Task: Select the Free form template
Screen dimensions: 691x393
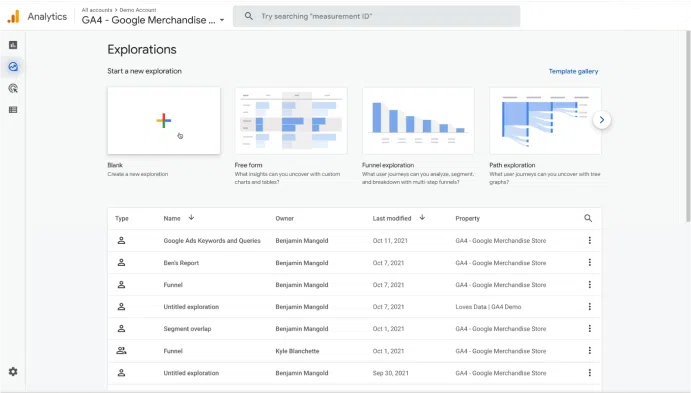Action: pos(291,121)
